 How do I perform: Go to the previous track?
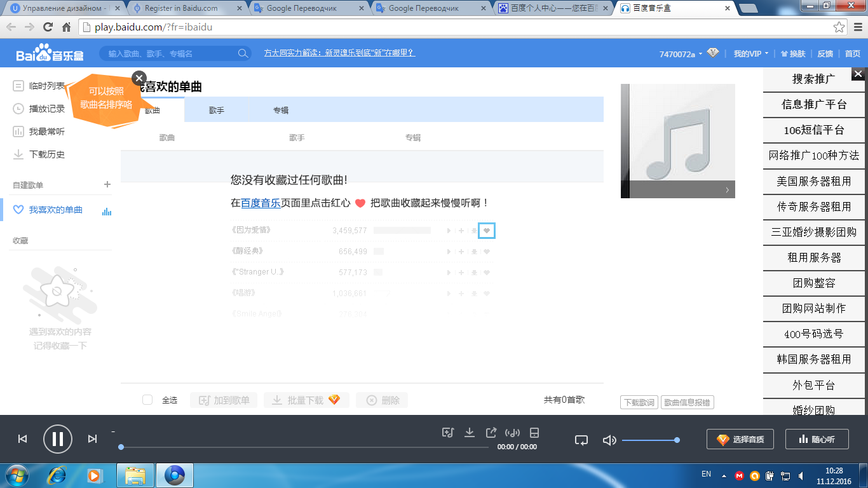[22, 438]
